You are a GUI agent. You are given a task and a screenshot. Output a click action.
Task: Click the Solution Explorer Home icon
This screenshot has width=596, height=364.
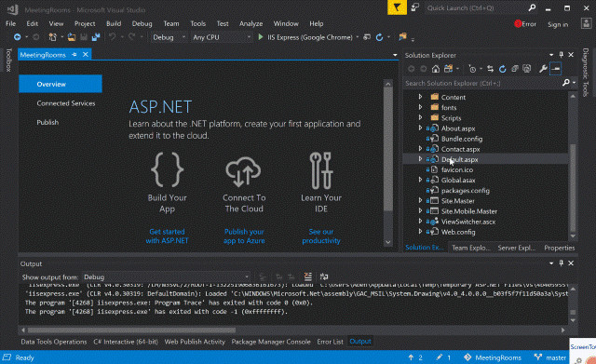[x=436, y=69]
